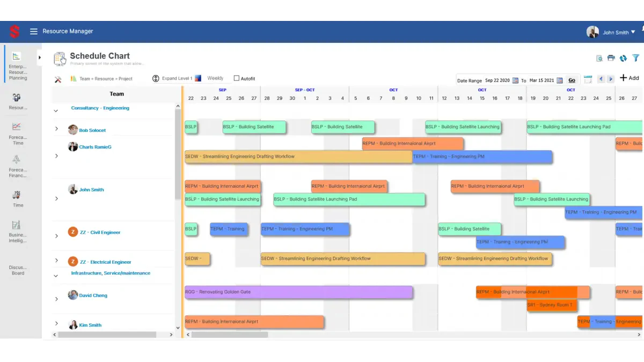Select the purple RGG - Renovating Golden Gate bar
Screen dimensions: 644x362
pyautogui.click(x=298, y=292)
